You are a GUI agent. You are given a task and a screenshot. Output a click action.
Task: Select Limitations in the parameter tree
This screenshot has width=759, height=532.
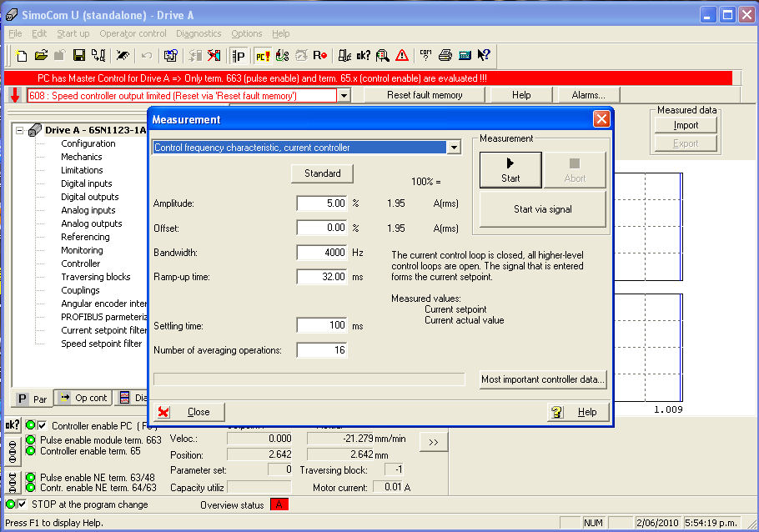(82, 170)
